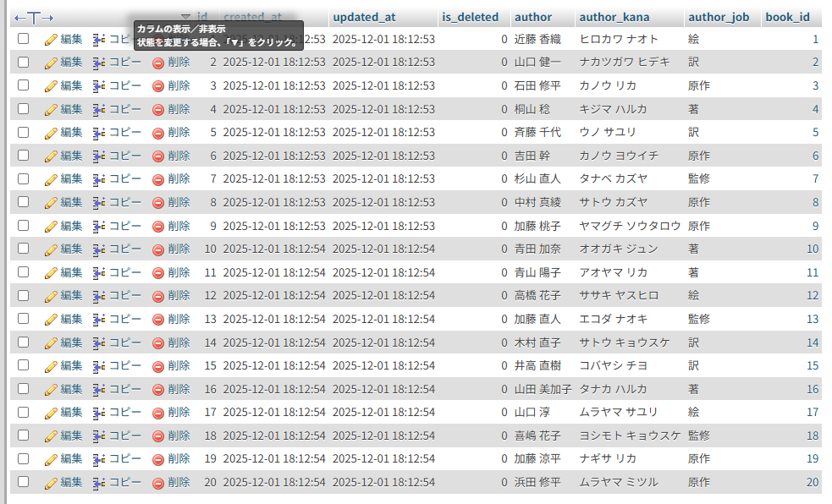The width and height of the screenshot is (832, 504).
Task: Click the edit pencil icon for row id 17
Action: click(51, 413)
